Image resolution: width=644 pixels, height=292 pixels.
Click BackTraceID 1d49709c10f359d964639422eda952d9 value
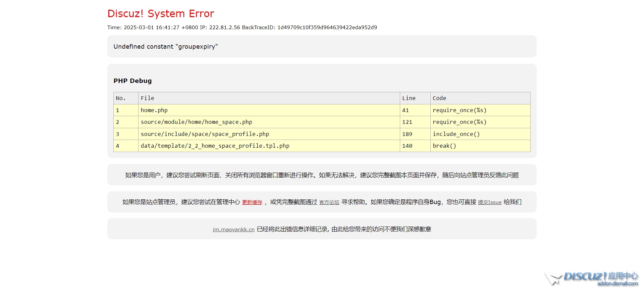327,28
